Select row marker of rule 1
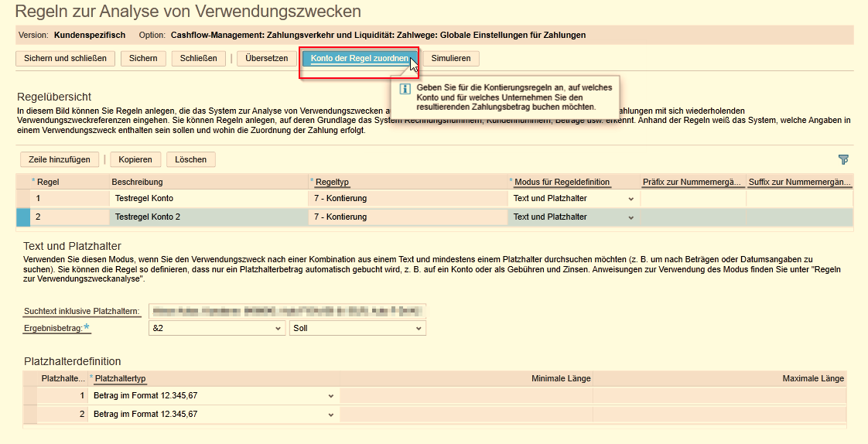Viewport: 868px width, 444px height. click(23, 198)
